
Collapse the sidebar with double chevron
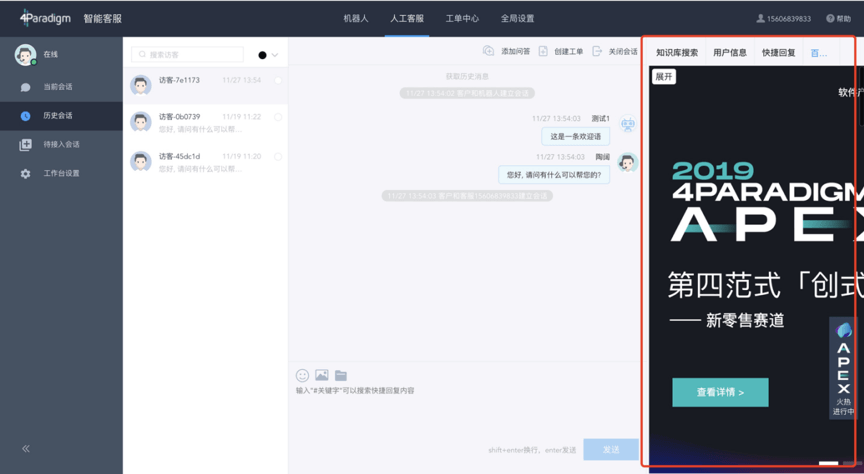(26, 449)
